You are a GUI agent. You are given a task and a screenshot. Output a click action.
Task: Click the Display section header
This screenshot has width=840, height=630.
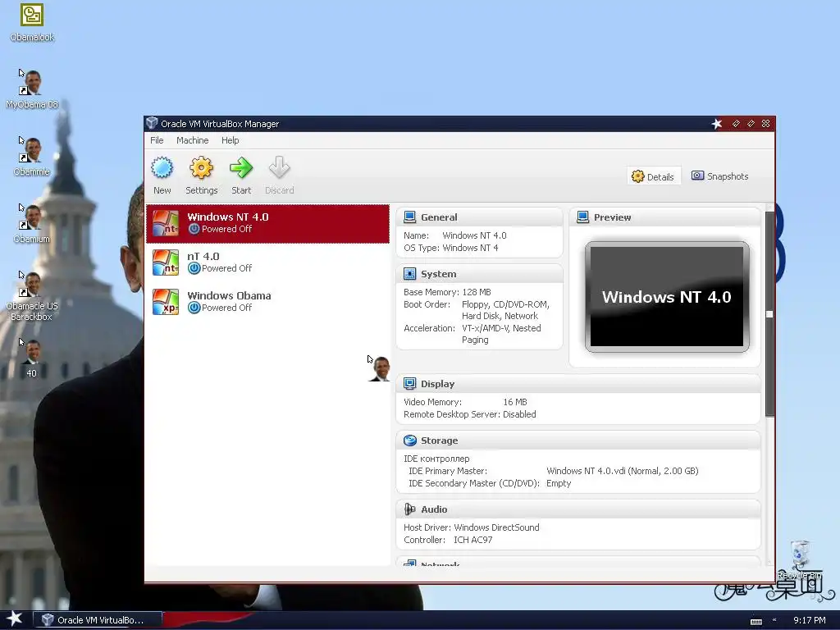578,384
